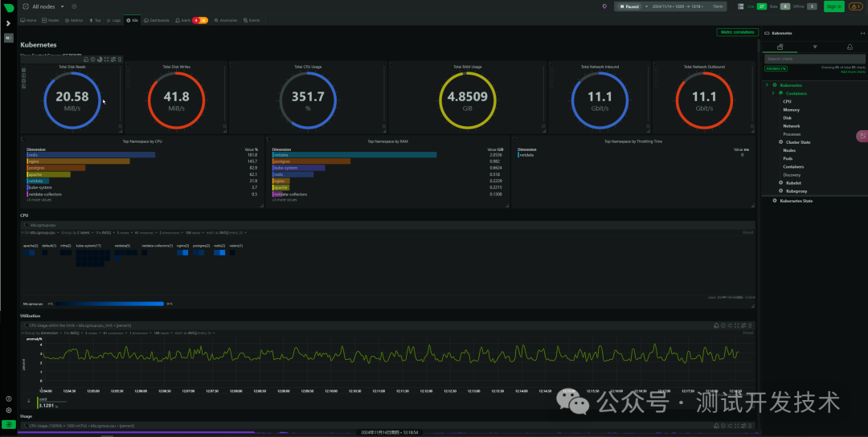Open the orange warning alert indicator
The image size is (868, 437).
pyautogui.click(x=855, y=6)
